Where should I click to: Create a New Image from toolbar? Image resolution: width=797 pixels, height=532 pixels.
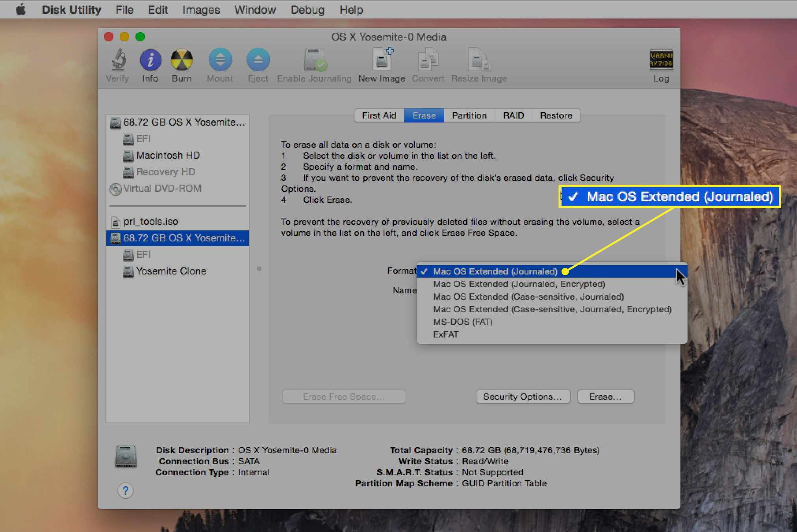tap(382, 59)
